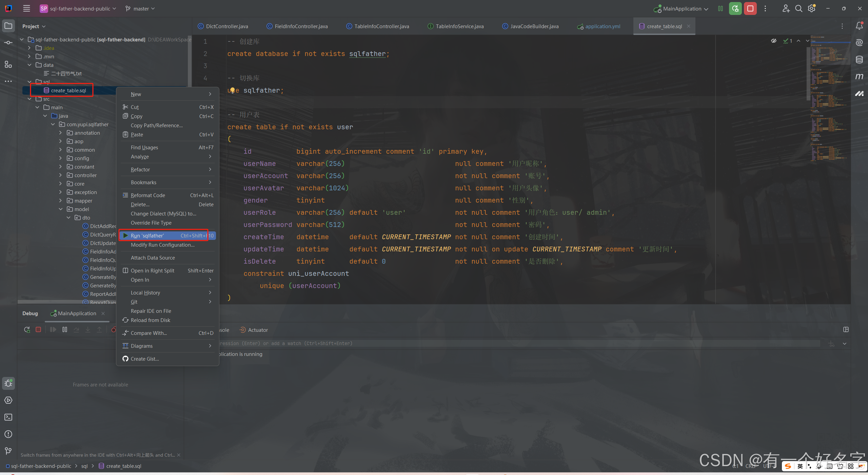Open editor tabs options kebab
Image resolution: width=868 pixels, height=475 pixels.
(x=842, y=26)
